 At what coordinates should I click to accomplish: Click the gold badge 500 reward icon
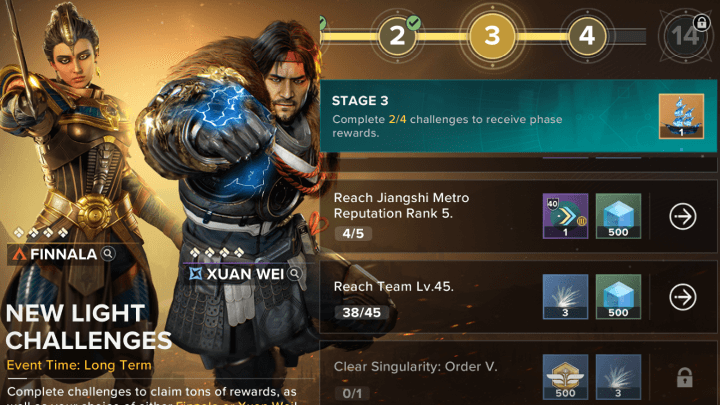565,377
